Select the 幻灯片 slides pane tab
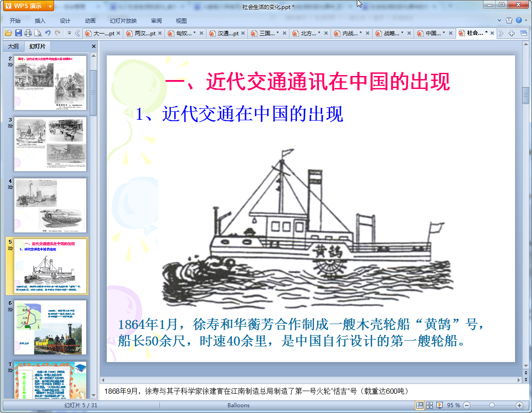The width and height of the screenshot is (532, 413). [x=38, y=46]
